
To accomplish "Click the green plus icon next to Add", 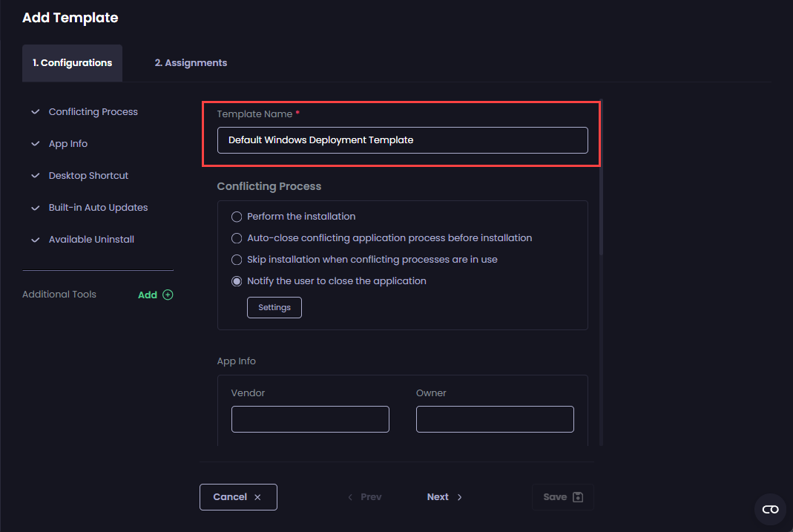I will 168,295.
